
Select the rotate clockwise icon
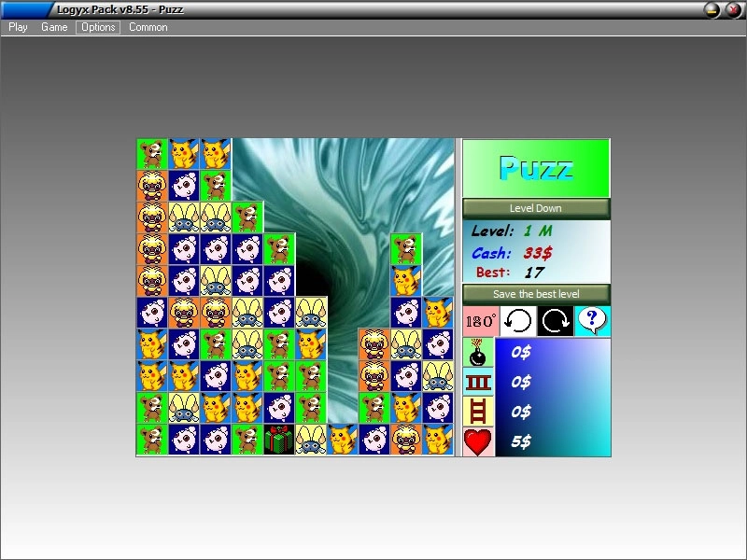point(555,321)
